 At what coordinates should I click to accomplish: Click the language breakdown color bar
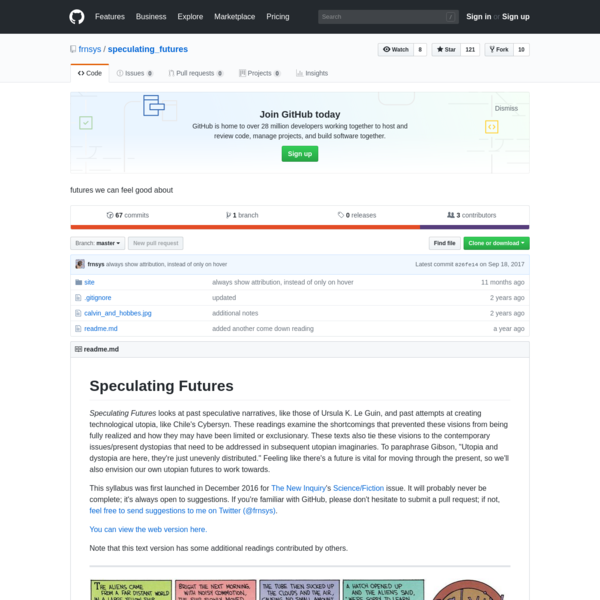point(300,227)
